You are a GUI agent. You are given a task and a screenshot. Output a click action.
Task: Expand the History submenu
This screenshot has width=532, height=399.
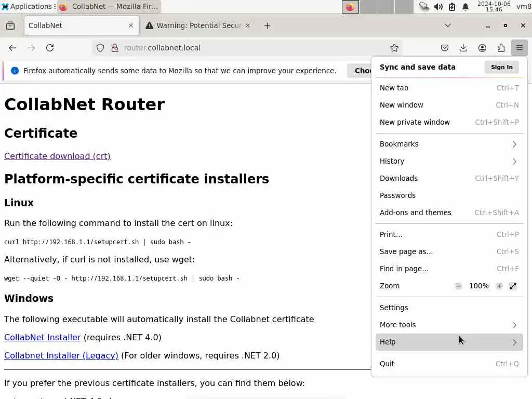click(x=449, y=161)
